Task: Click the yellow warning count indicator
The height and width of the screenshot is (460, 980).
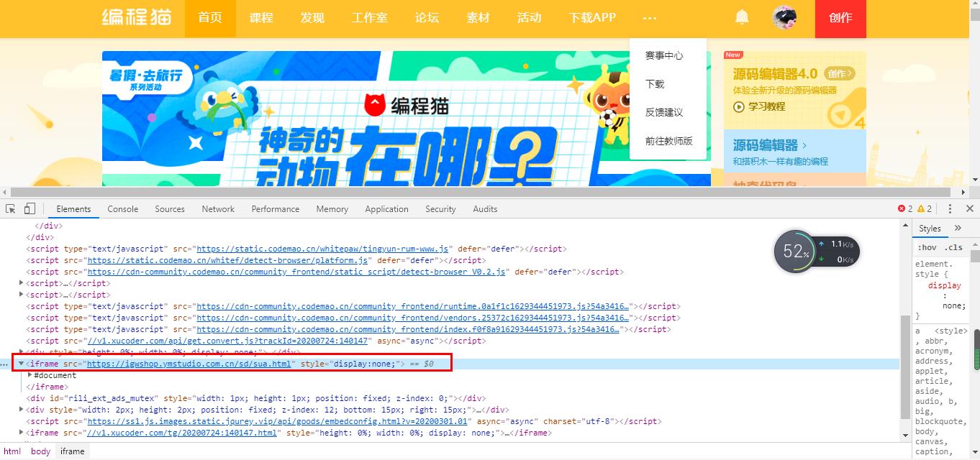Action: [925, 209]
